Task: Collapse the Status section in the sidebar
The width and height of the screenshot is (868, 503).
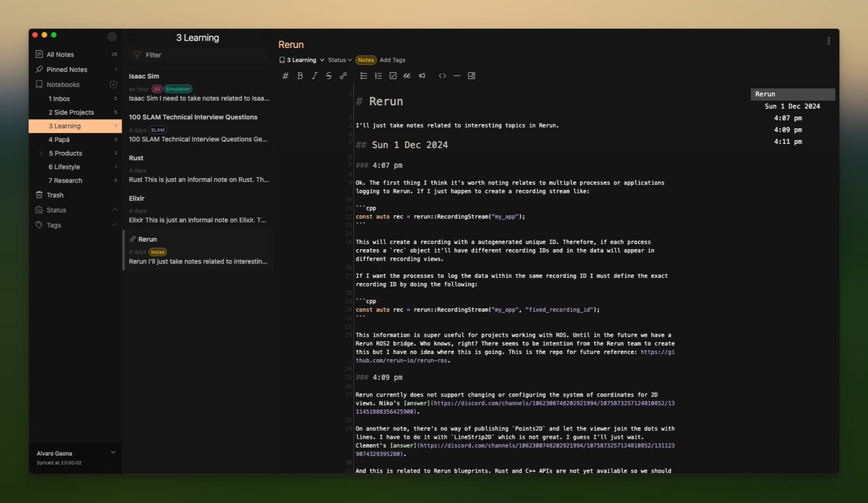Action: pyautogui.click(x=114, y=210)
